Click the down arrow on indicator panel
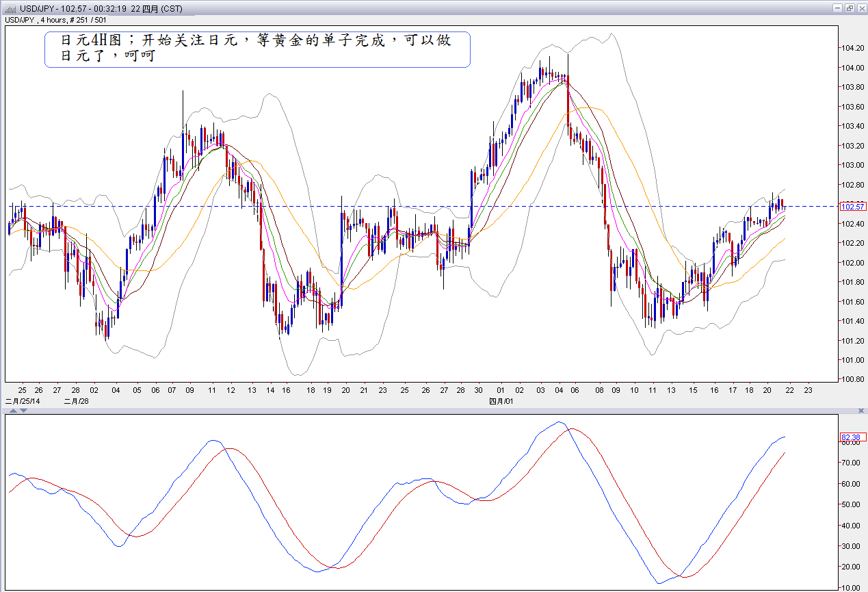 (23, 411)
